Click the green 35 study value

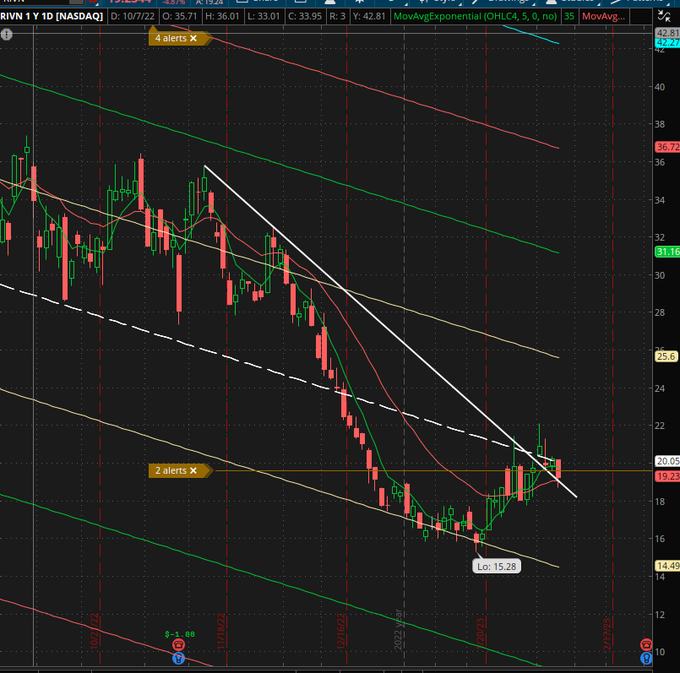(569, 16)
